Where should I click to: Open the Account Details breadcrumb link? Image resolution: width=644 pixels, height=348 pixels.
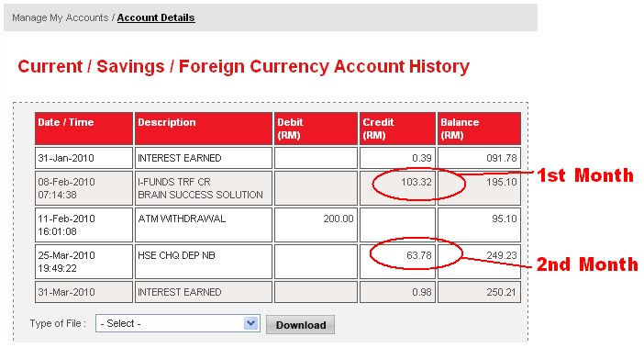[x=156, y=18]
